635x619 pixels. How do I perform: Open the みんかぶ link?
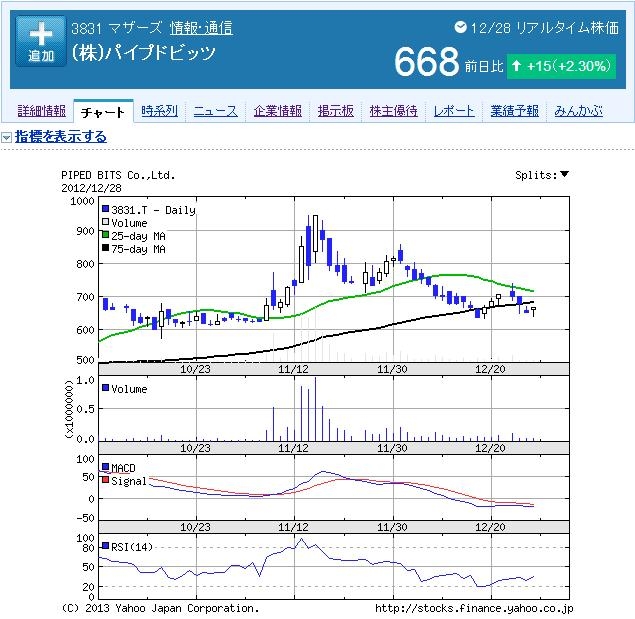click(578, 111)
